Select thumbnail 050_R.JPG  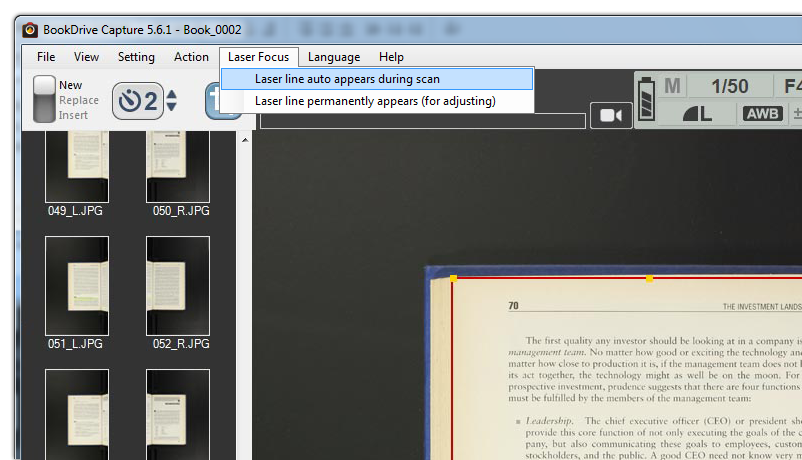click(x=178, y=166)
